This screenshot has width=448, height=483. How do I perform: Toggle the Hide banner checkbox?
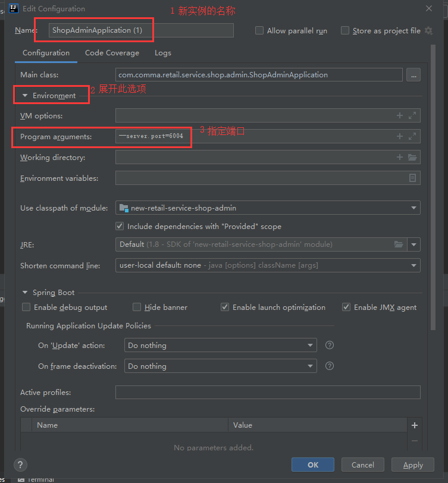(137, 308)
